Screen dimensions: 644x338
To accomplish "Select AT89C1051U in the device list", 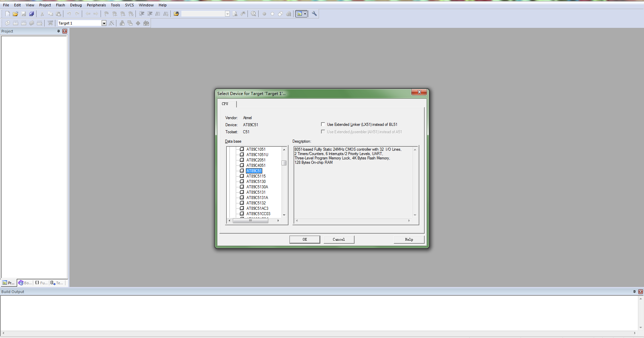I will click(257, 155).
